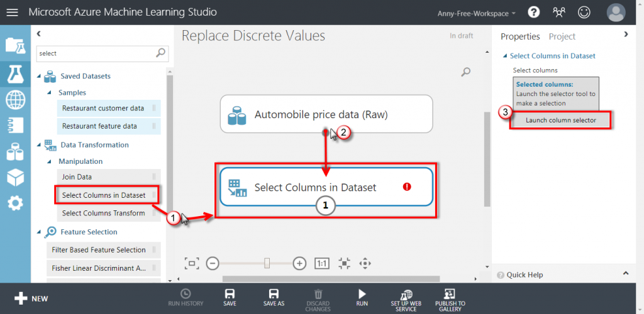Reset canvas zoom to 1:1
Image resolution: width=644 pixels, height=314 pixels.
coord(321,263)
